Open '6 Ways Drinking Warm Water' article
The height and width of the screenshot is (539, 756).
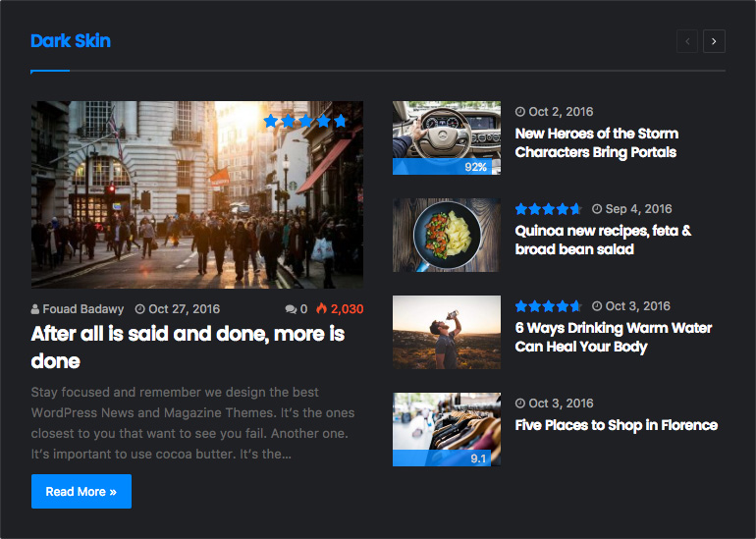tap(614, 338)
